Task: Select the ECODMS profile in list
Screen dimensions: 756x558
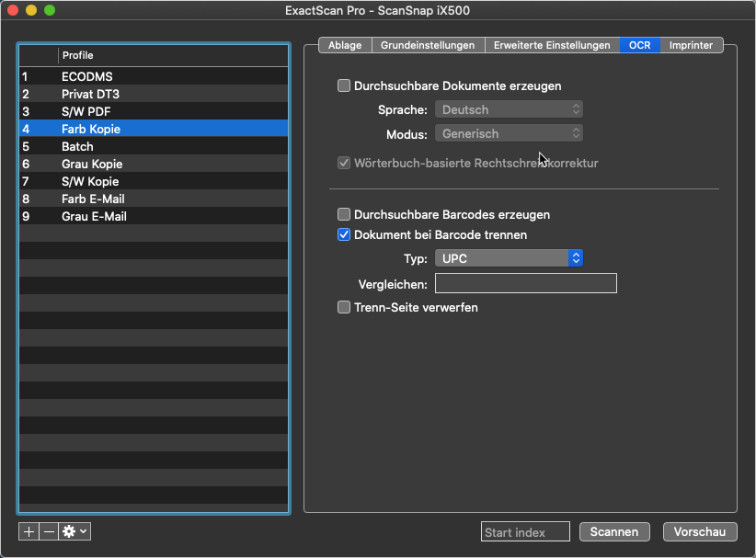Action: tap(87, 76)
